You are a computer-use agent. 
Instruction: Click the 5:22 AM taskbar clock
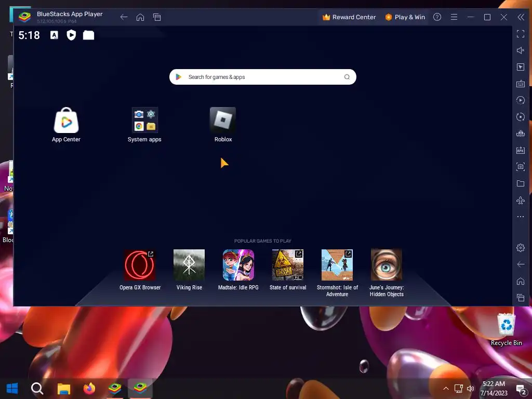pos(494,384)
